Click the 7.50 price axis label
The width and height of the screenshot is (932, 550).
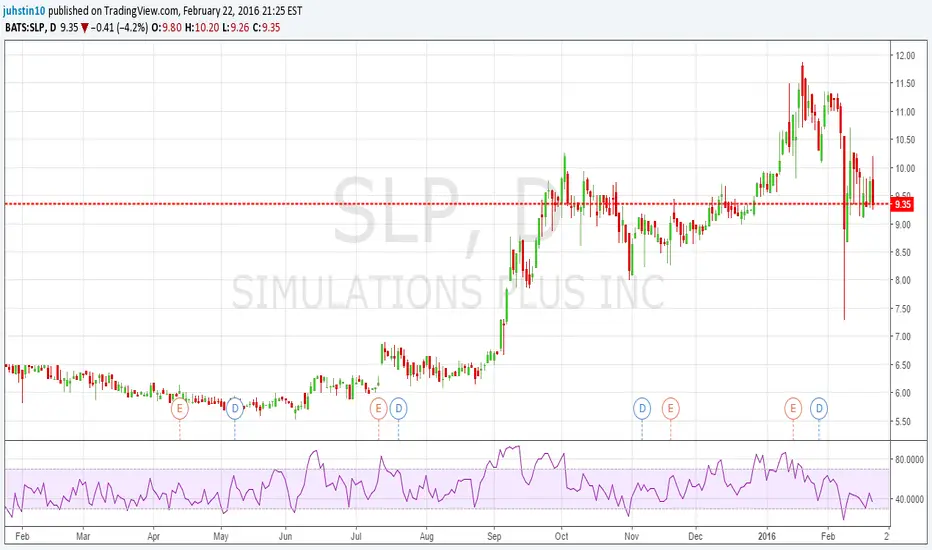point(903,309)
